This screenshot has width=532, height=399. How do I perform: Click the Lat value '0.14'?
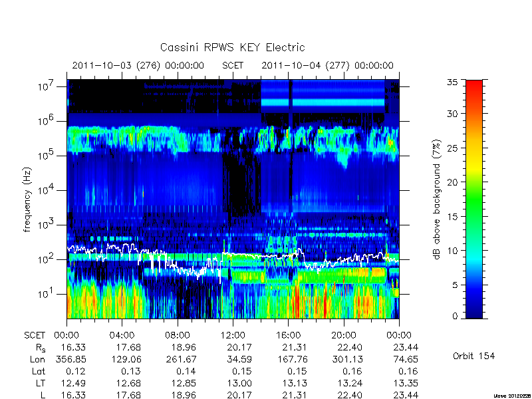pos(187,371)
